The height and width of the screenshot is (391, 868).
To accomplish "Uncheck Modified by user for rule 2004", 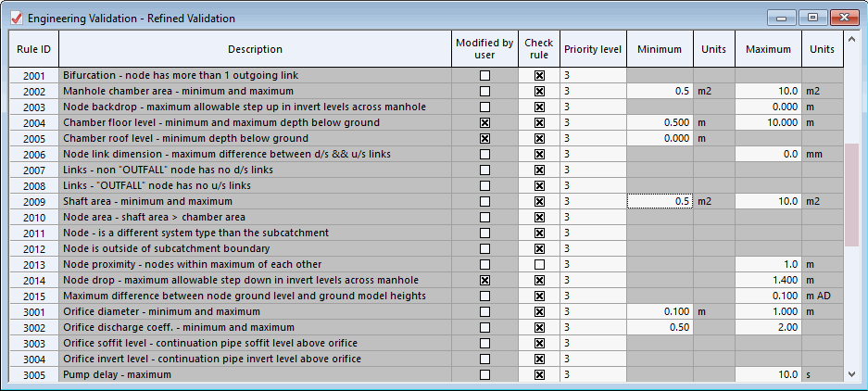I will 484,123.
